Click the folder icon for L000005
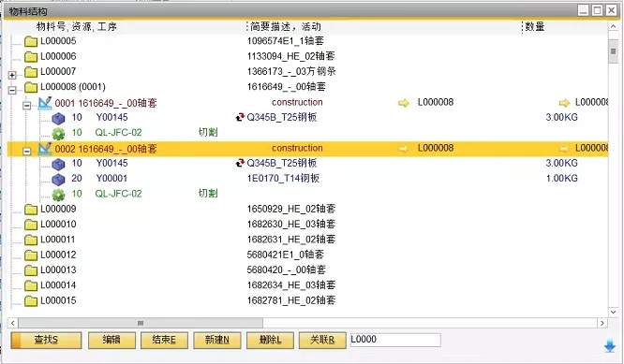 pos(31,41)
